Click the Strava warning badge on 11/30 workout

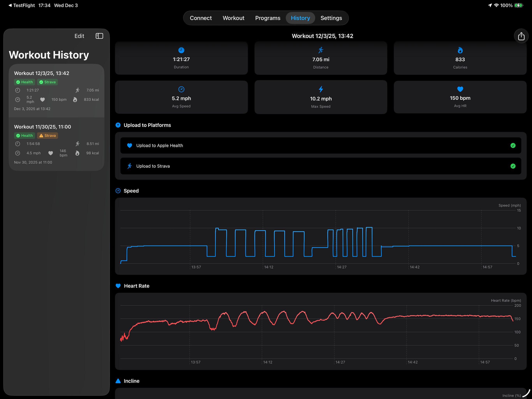[47, 135]
